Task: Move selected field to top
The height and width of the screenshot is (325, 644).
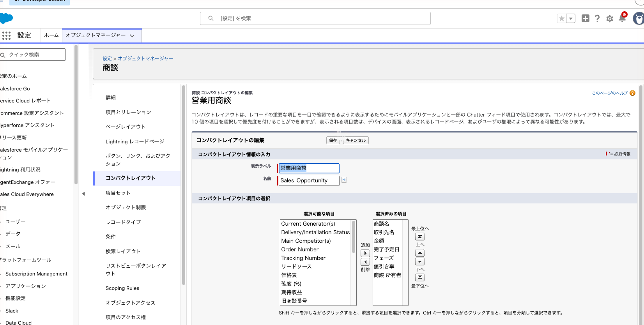Action: point(420,237)
